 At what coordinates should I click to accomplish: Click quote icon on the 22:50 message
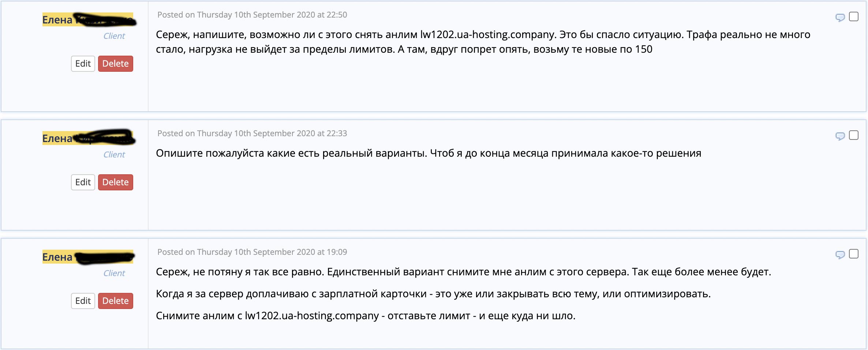pos(840,17)
